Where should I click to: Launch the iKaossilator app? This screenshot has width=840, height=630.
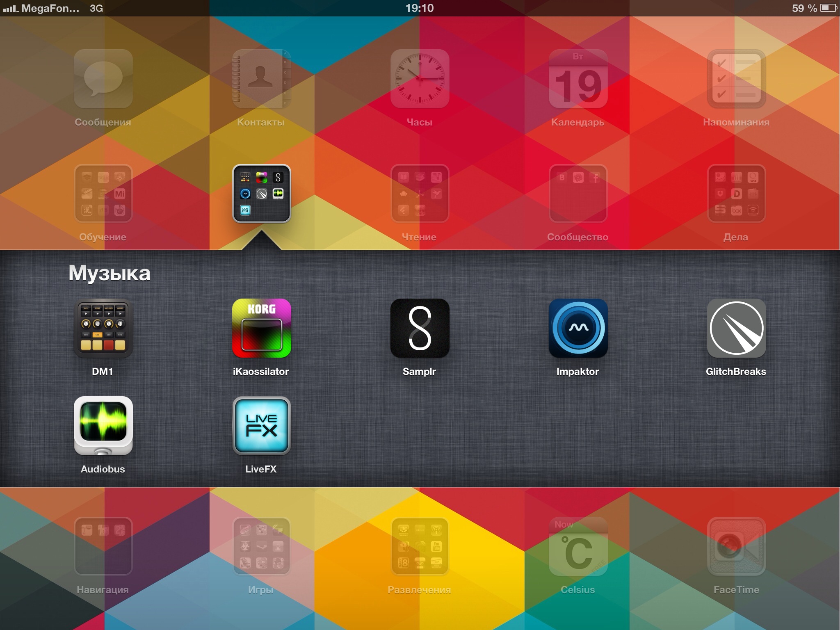[x=261, y=328]
